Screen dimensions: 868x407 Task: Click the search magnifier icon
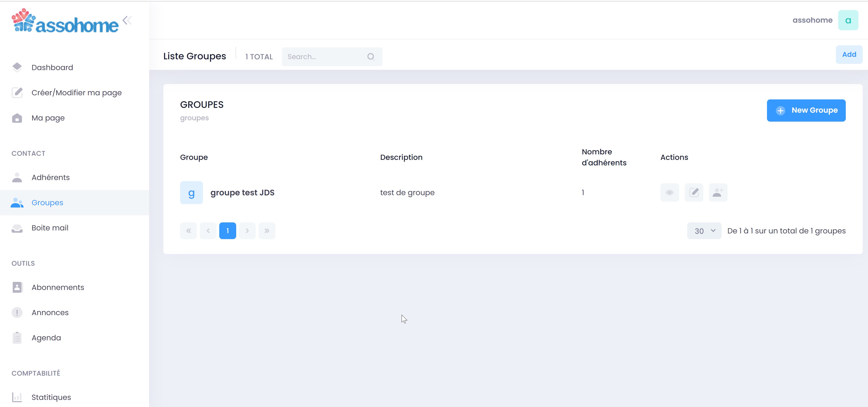pyautogui.click(x=371, y=57)
